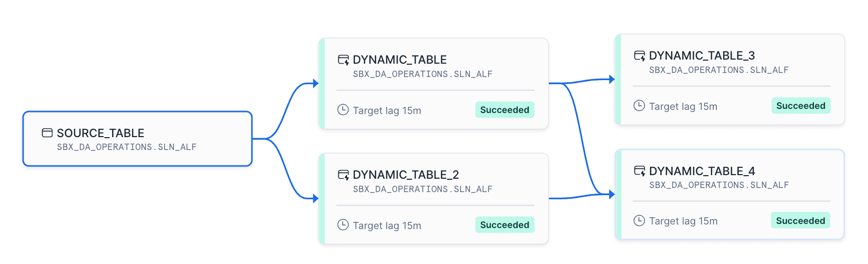Click the DYNAMIC_TABLE_2 dynamic table icon
The width and height of the screenshot is (868, 264).
point(343,175)
